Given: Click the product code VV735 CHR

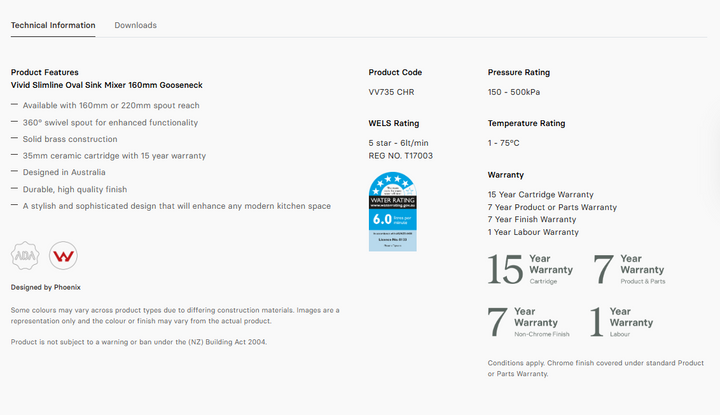Looking at the screenshot, I should coord(389,92).
